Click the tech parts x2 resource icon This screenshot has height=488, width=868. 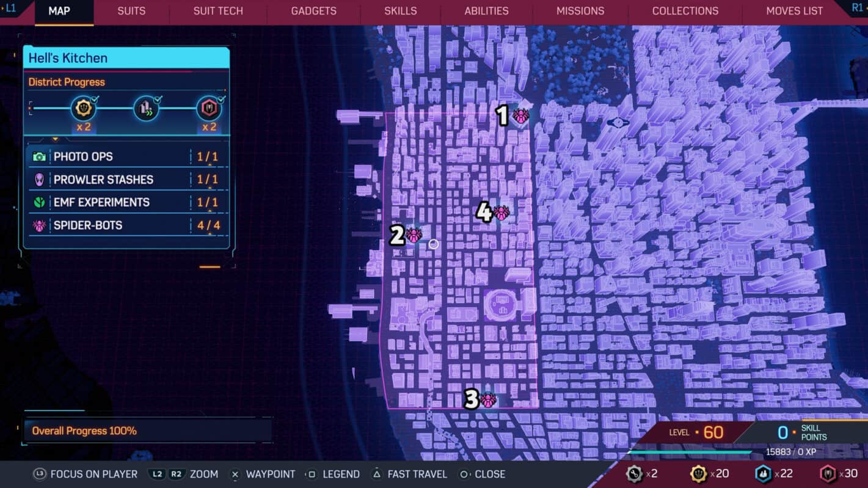(x=635, y=473)
